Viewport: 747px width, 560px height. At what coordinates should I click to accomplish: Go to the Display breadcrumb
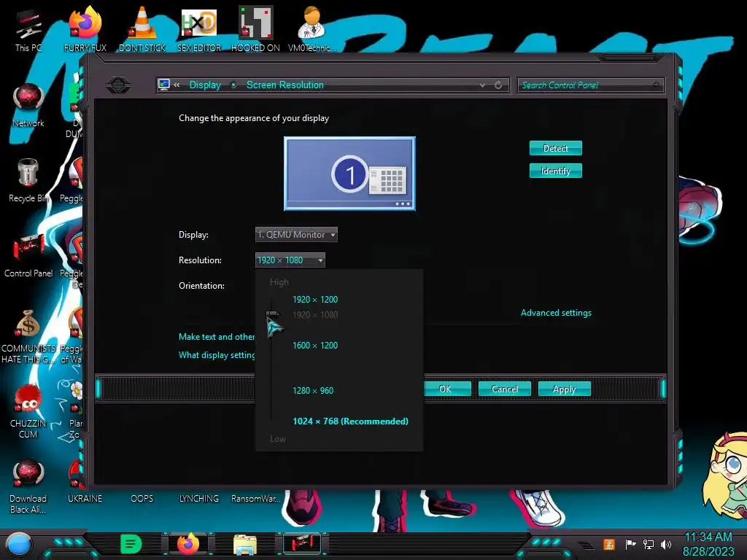tap(205, 85)
